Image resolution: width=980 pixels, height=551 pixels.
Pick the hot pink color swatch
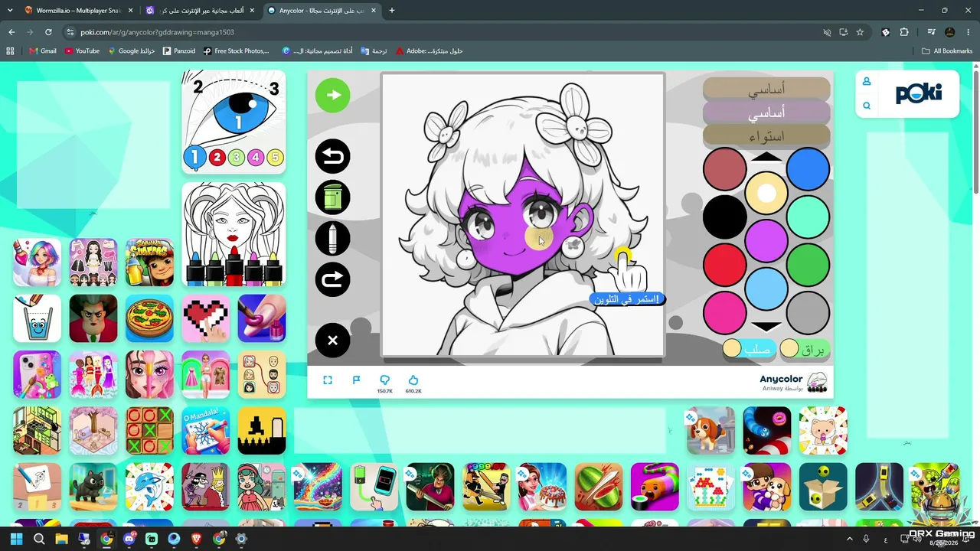pyautogui.click(x=724, y=313)
